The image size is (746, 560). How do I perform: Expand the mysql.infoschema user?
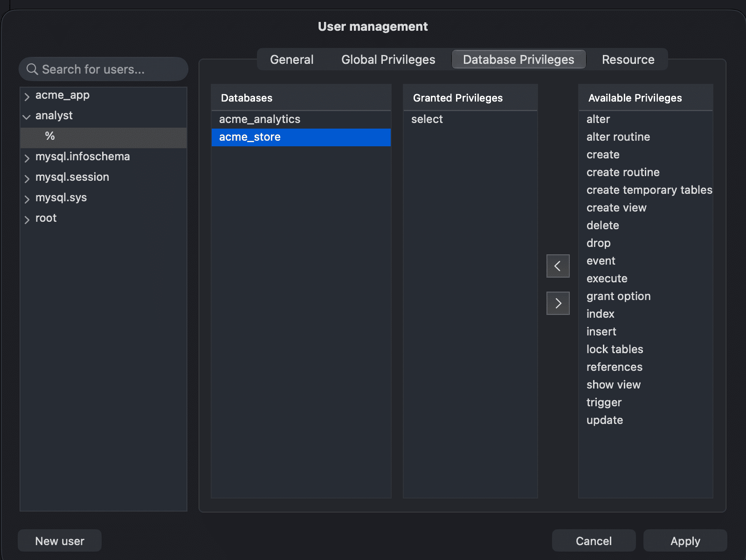[27, 158]
